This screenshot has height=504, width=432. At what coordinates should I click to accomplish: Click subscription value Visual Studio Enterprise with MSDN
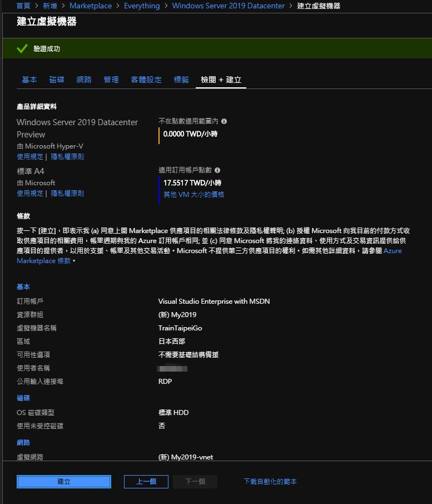click(214, 301)
